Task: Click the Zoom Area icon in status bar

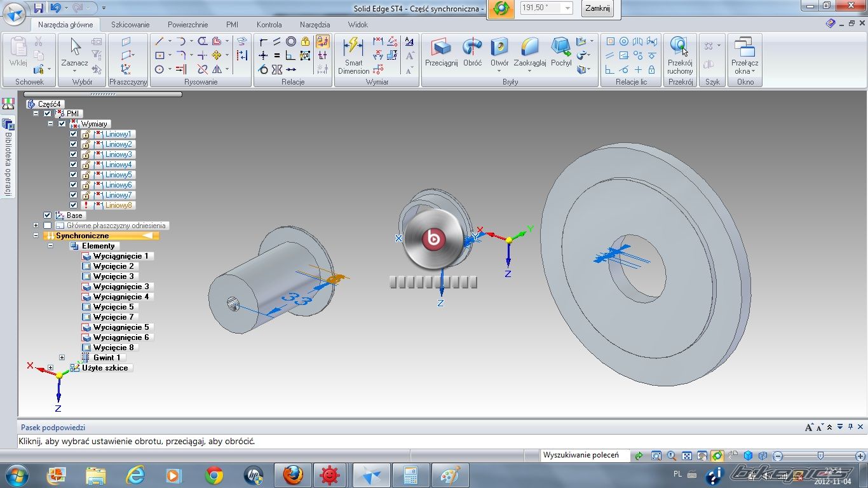Action: 656,456
